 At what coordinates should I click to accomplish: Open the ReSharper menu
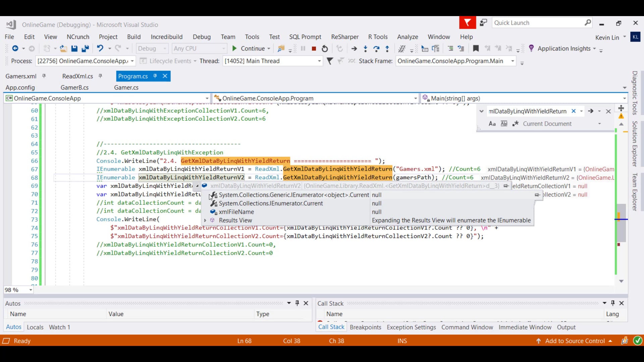click(344, 37)
